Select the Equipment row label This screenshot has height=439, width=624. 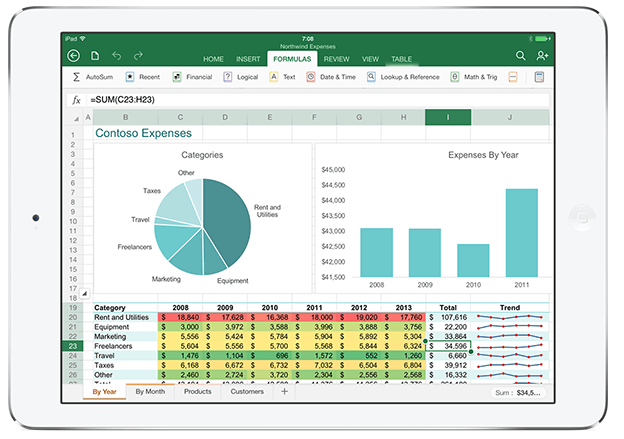coord(125,327)
